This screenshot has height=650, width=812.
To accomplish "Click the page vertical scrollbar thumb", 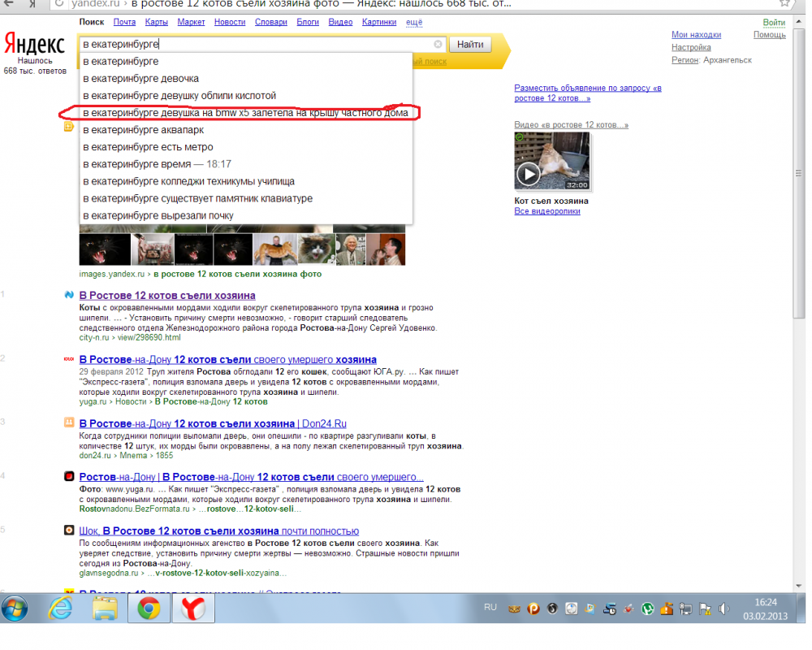I will coord(798,173).
